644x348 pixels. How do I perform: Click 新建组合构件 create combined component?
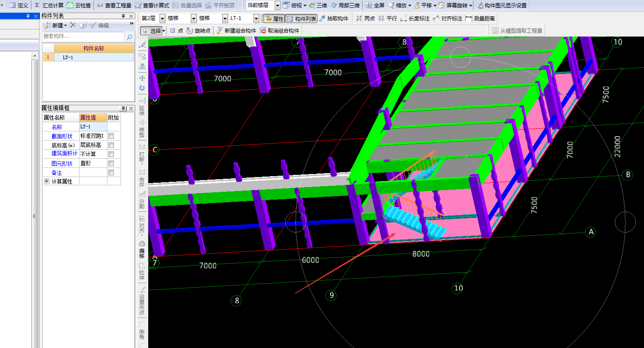pyautogui.click(x=237, y=31)
